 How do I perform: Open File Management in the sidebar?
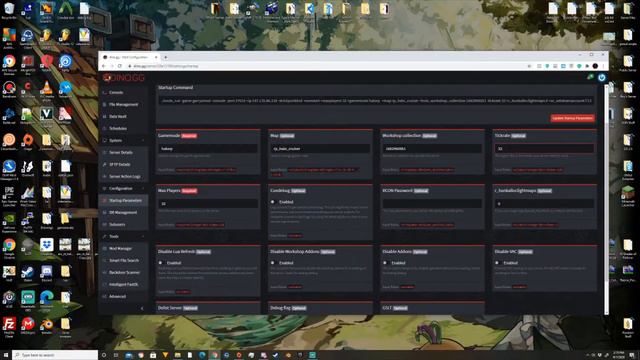[123, 104]
